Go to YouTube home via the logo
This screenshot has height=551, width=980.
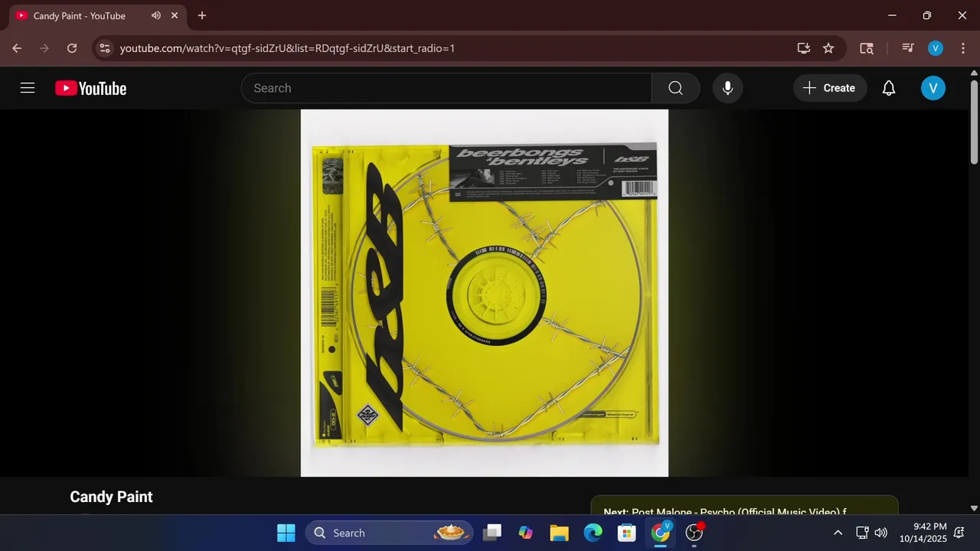pyautogui.click(x=90, y=89)
